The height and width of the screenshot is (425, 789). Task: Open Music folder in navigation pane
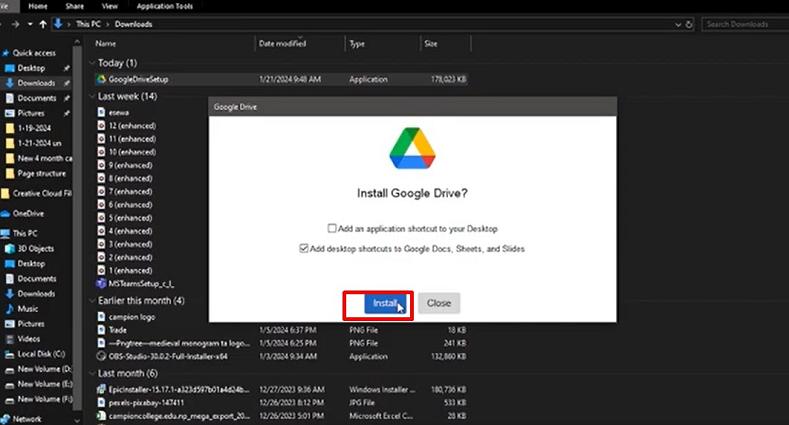28,309
